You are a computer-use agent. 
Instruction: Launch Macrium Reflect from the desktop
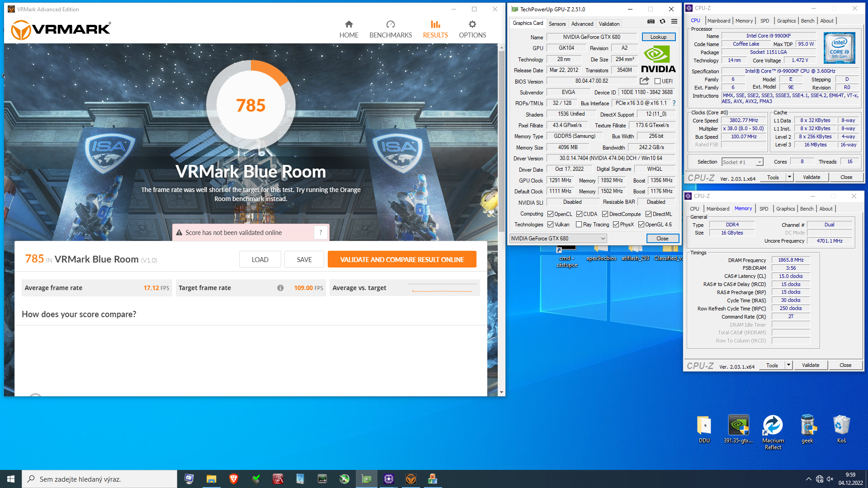tap(773, 432)
